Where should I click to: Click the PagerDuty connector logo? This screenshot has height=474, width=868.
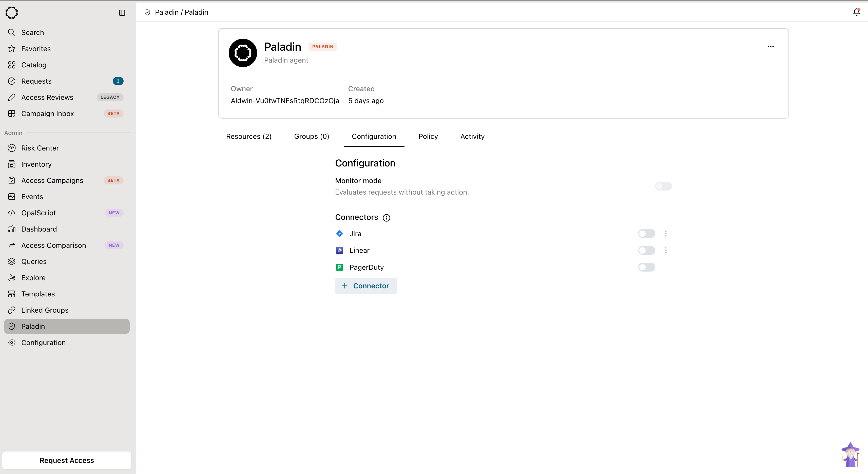pos(340,267)
